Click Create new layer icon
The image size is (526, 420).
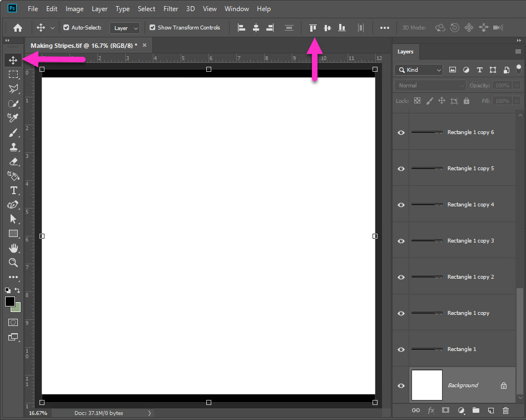[x=491, y=410]
